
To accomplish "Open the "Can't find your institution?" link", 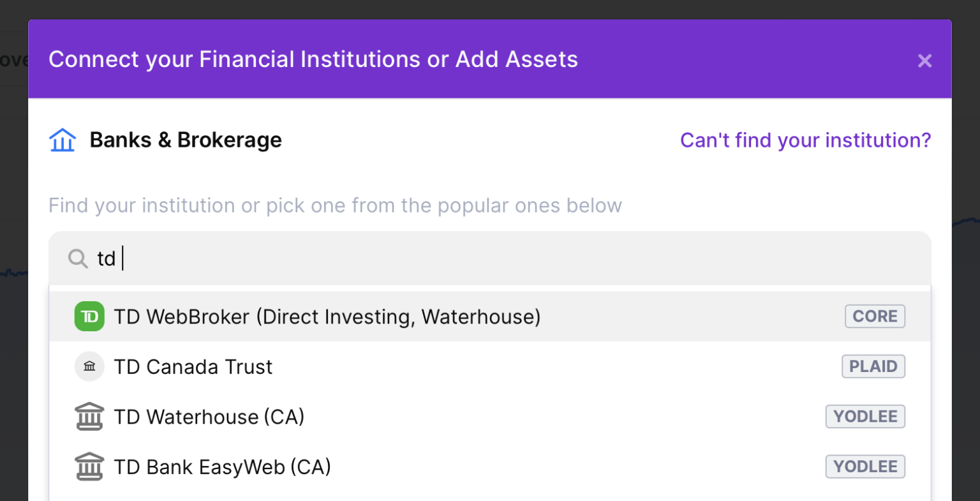I will tap(805, 140).
